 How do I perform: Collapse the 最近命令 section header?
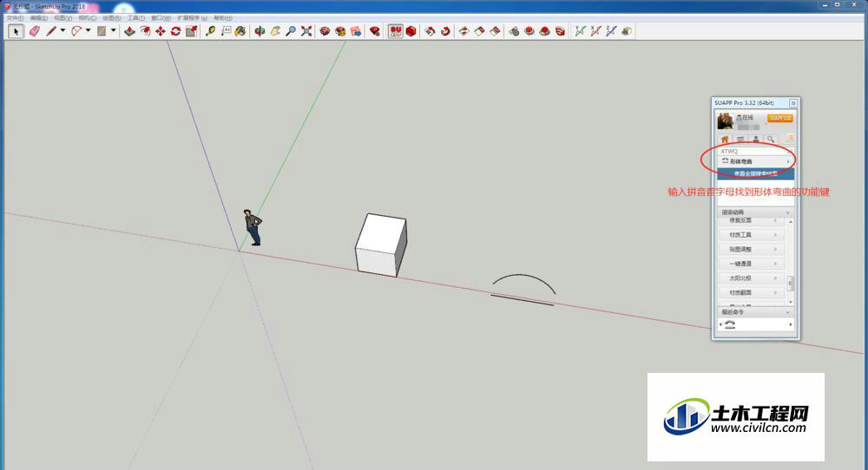pos(756,312)
